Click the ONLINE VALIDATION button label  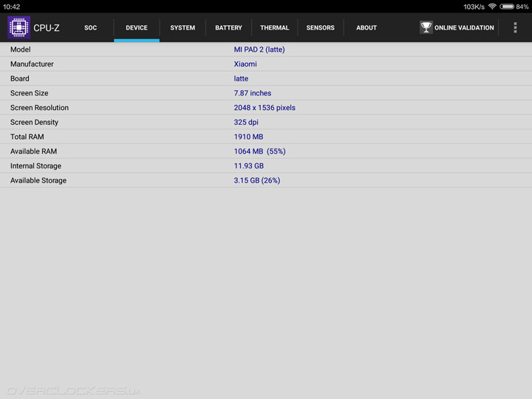pyautogui.click(x=464, y=28)
